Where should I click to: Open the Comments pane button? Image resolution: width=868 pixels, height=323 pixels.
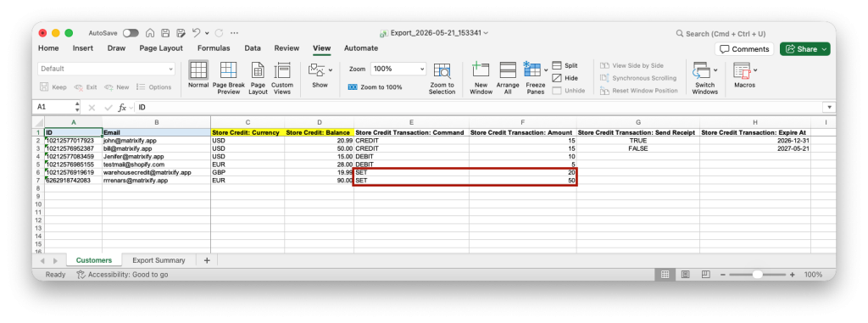[744, 49]
